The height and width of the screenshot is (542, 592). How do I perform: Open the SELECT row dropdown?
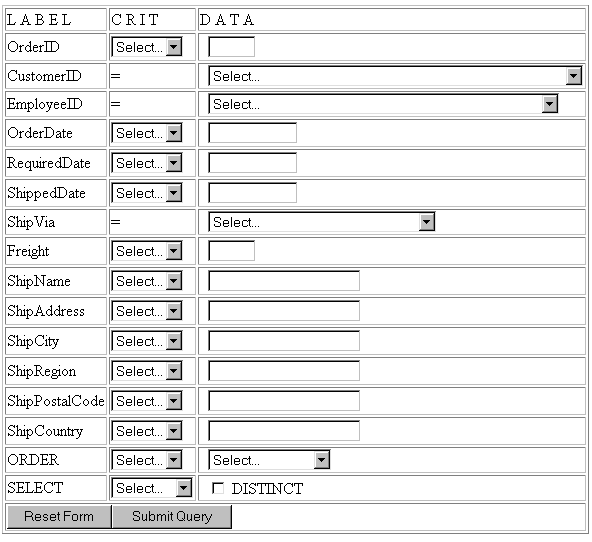152,488
